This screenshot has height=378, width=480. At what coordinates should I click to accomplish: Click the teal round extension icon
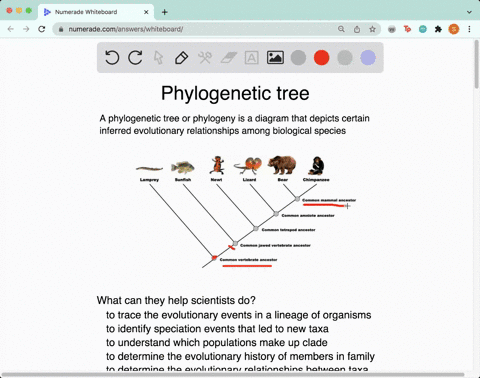point(423,29)
